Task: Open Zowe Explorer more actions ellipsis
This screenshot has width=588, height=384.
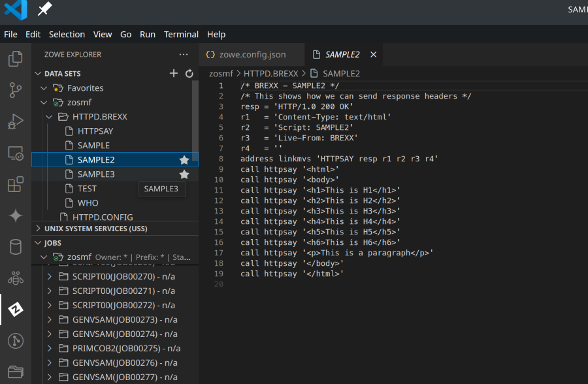Action: pos(184,55)
